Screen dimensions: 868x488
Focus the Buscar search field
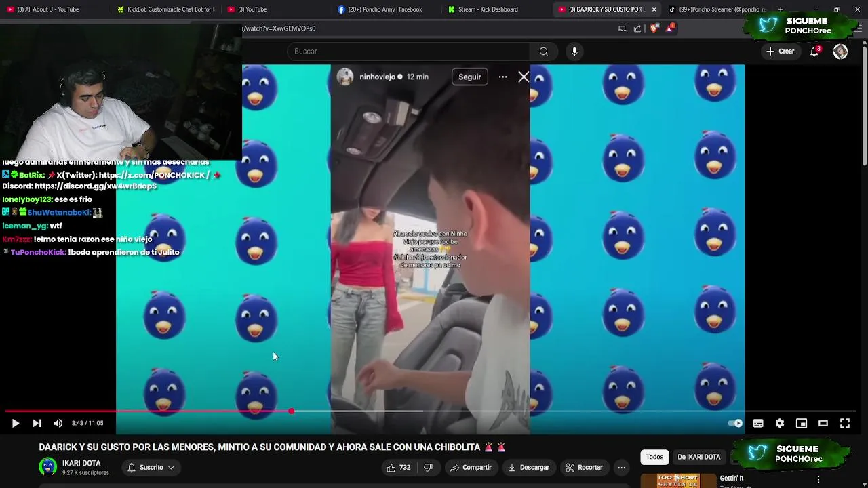pos(409,52)
